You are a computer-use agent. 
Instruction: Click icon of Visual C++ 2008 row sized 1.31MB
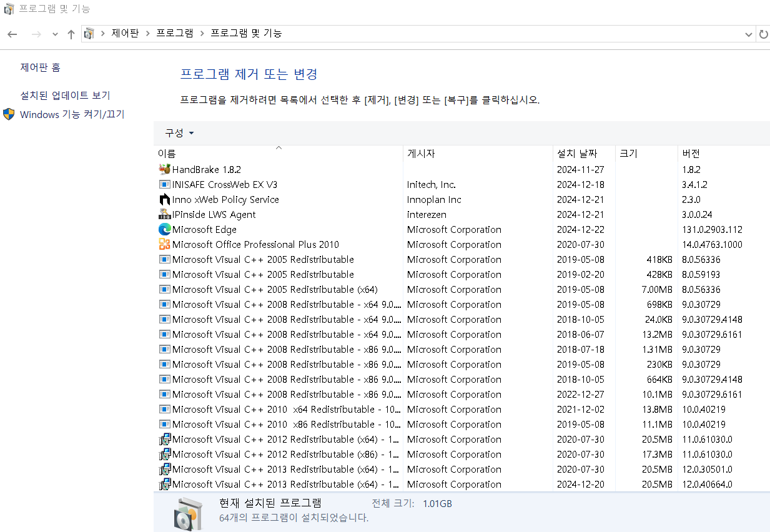165,349
